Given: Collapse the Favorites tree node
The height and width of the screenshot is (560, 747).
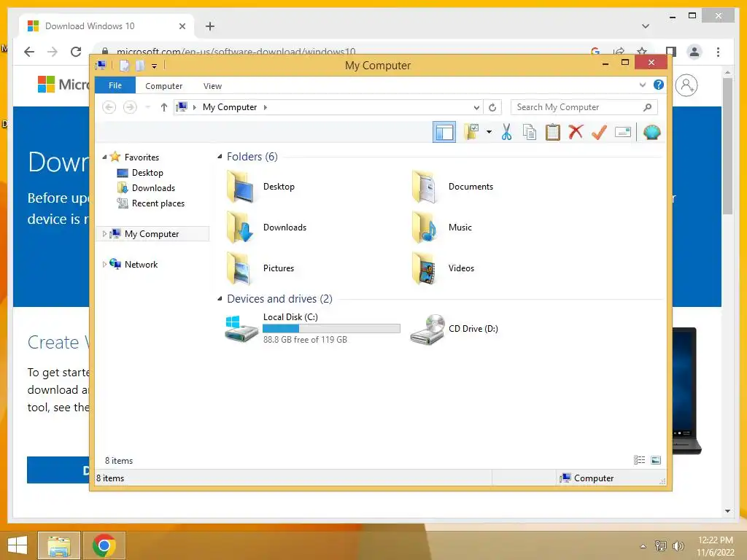Looking at the screenshot, I should [x=104, y=157].
